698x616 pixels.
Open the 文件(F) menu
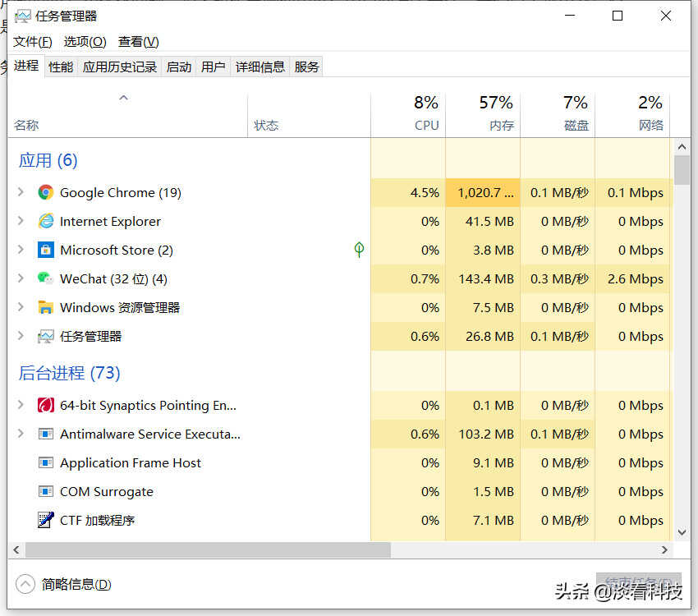pyautogui.click(x=33, y=42)
